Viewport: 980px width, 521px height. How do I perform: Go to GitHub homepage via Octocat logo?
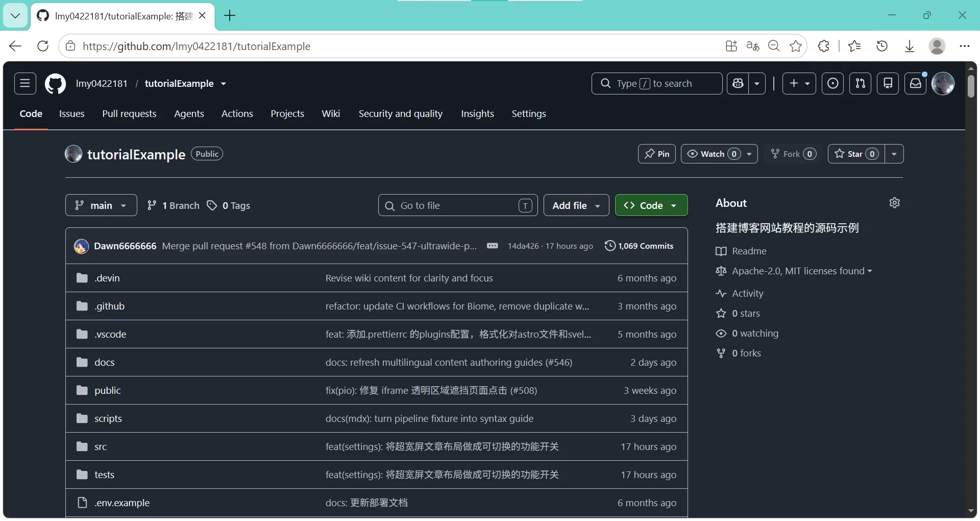click(x=55, y=84)
